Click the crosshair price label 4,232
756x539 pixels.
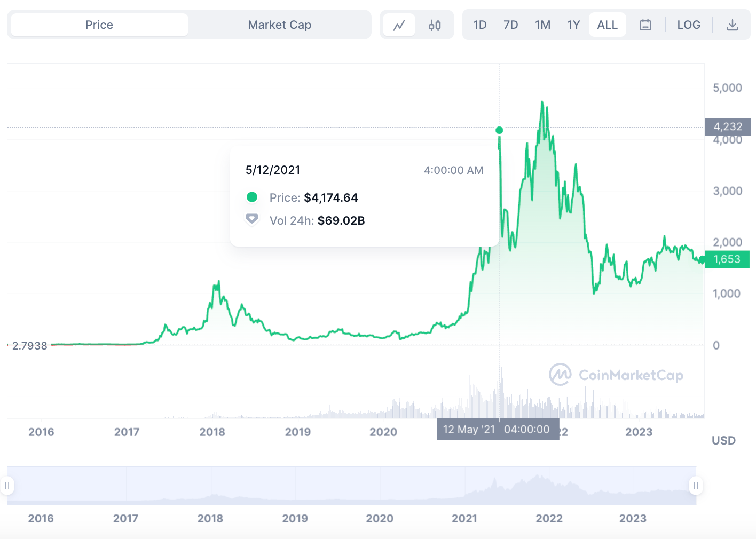pos(728,127)
